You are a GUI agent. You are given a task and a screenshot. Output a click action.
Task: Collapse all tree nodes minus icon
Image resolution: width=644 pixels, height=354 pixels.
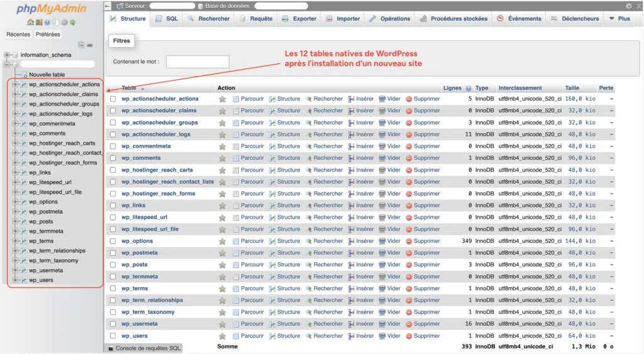[x=81, y=45]
